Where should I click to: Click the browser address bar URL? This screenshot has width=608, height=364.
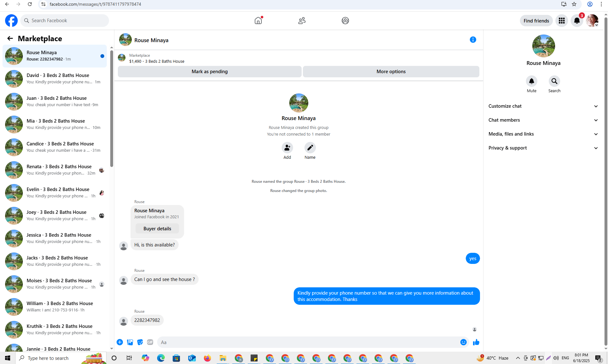point(95,4)
